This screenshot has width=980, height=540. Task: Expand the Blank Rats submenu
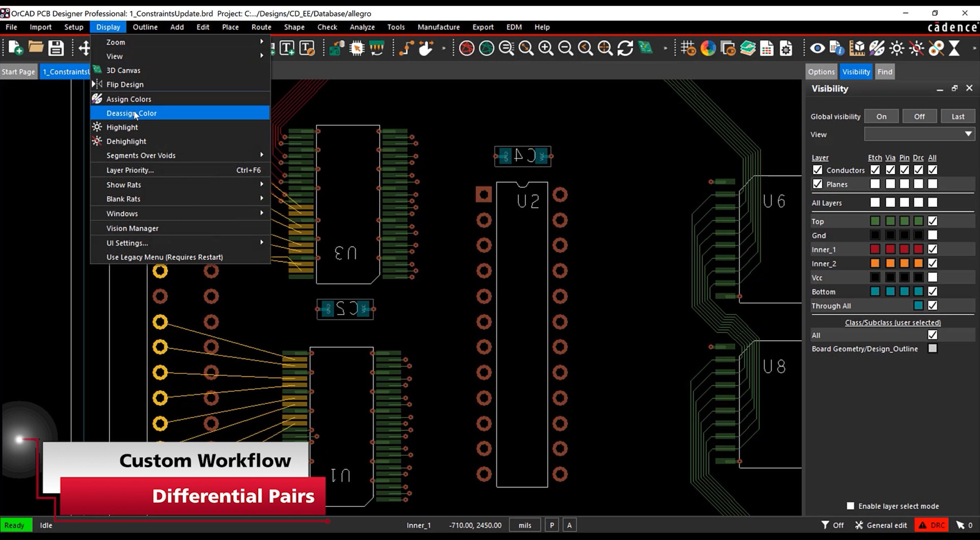pos(180,199)
